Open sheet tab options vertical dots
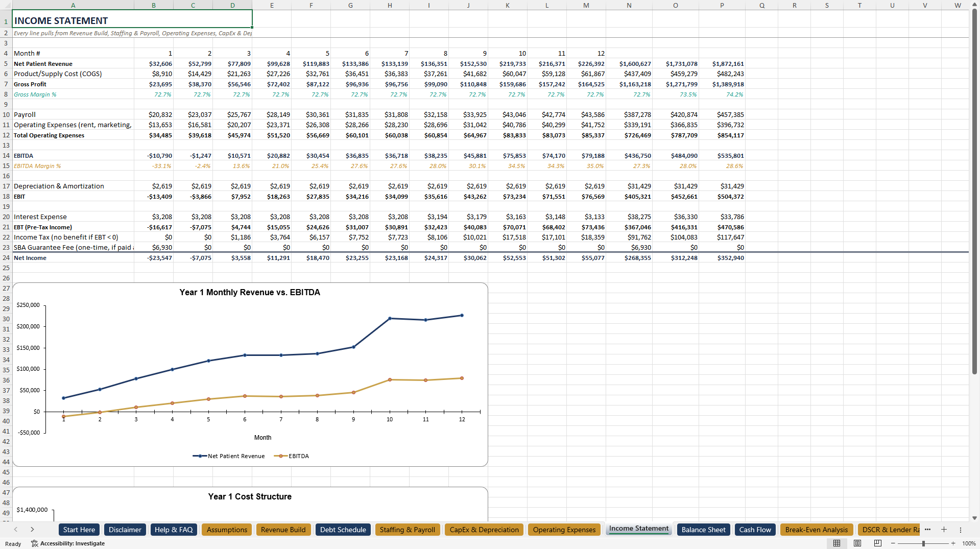Screen dimensions: 980x549 pyautogui.click(x=960, y=530)
